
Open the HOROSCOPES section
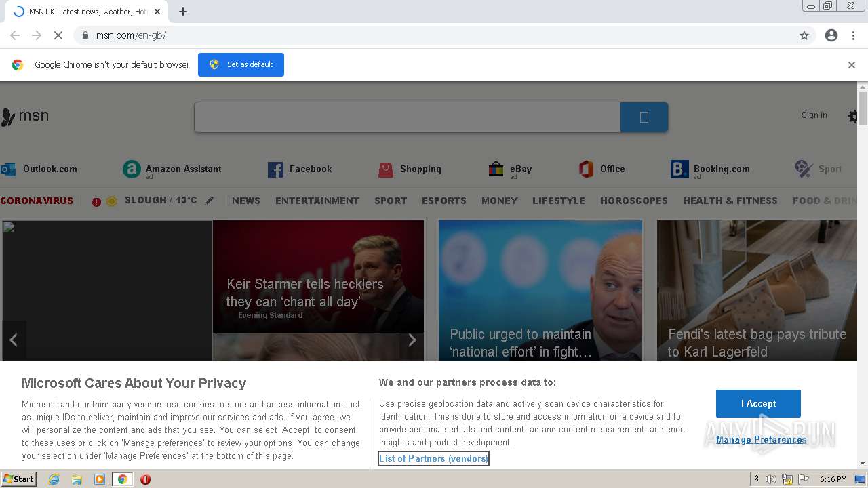pos(634,201)
